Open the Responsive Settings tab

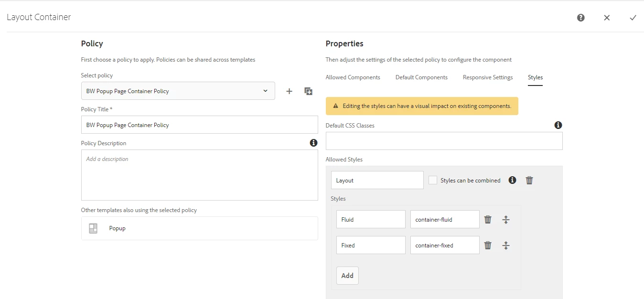pos(488,77)
